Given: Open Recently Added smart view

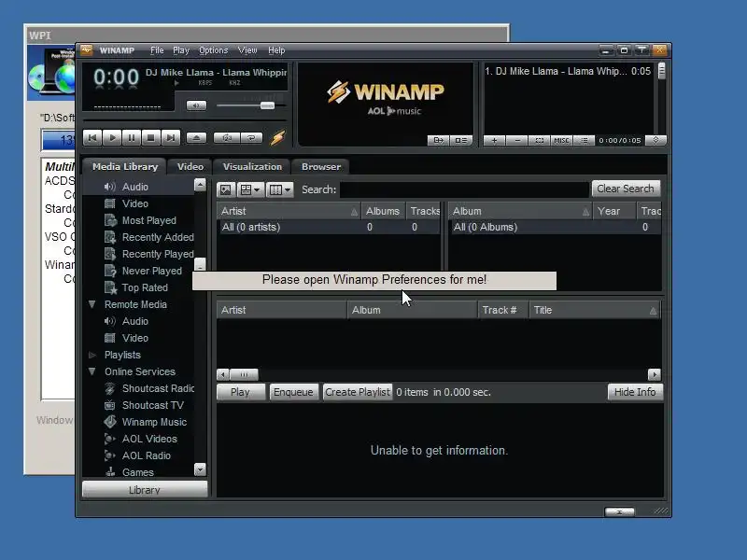Looking at the screenshot, I should [x=157, y=237].
